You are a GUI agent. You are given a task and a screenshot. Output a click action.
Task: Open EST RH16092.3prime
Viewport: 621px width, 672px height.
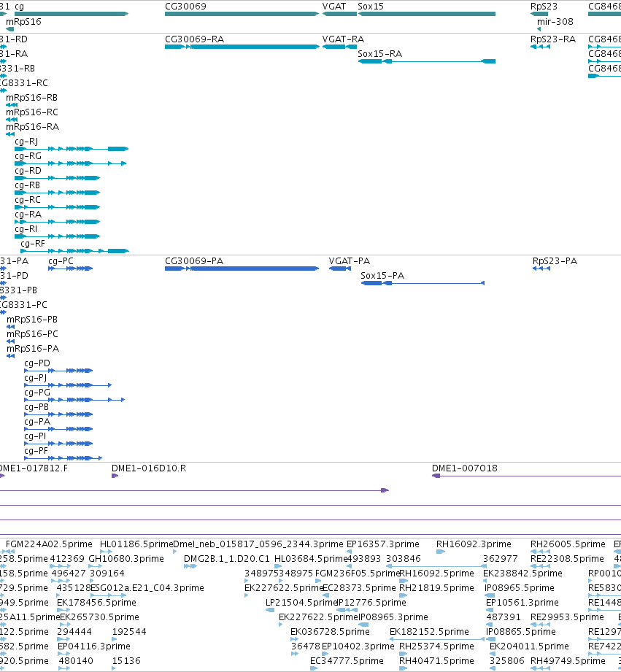474,544
